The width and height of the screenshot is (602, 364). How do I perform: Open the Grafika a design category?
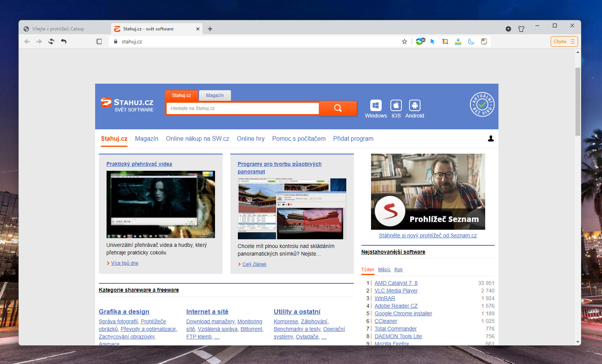tap(124, 312)
